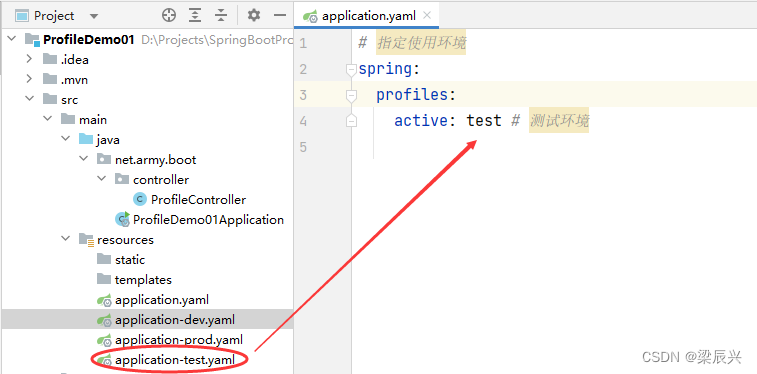Switch to the application.yaml editor tab
Viewport: 757px width, 374px height.
[368, 16]
